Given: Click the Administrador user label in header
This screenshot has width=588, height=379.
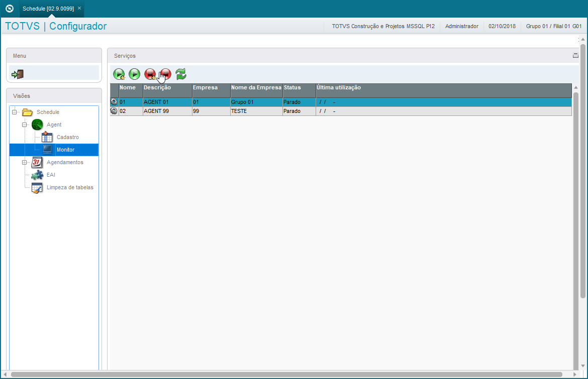Looking at the screenshot, I should (x=462, y=26).
